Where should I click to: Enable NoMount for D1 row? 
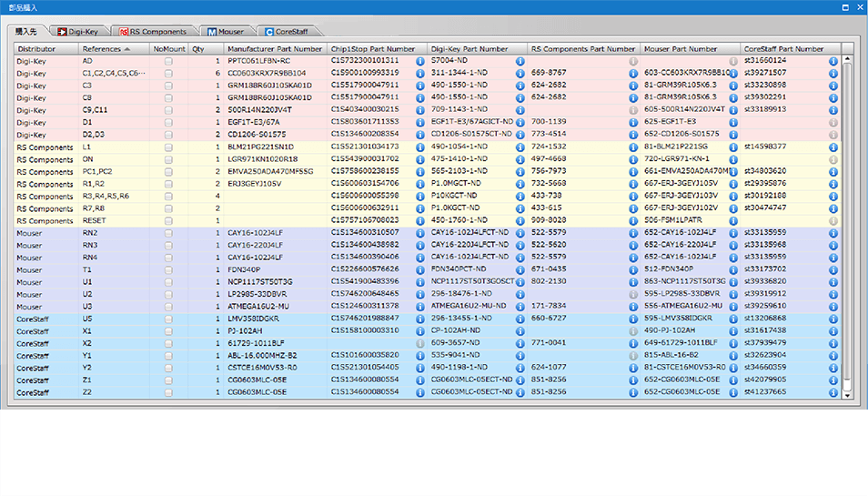(x=168, y=122)
